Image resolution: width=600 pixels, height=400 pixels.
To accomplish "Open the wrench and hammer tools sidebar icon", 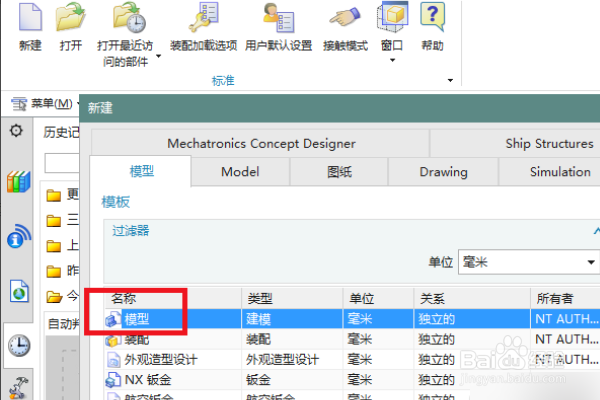I will coord(19,388).
